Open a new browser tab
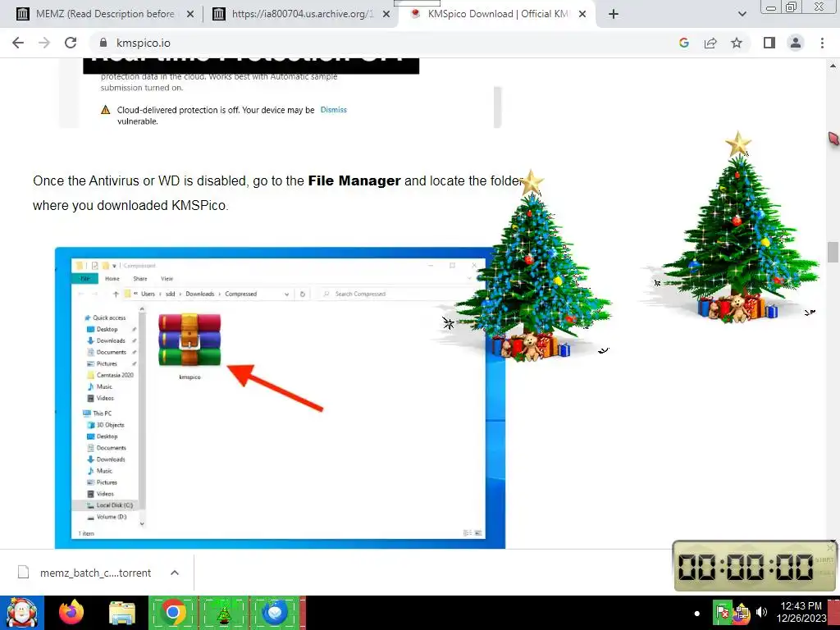Image resolution: width=840 pixels, height=630 pixels. click(x=614, y=15)
